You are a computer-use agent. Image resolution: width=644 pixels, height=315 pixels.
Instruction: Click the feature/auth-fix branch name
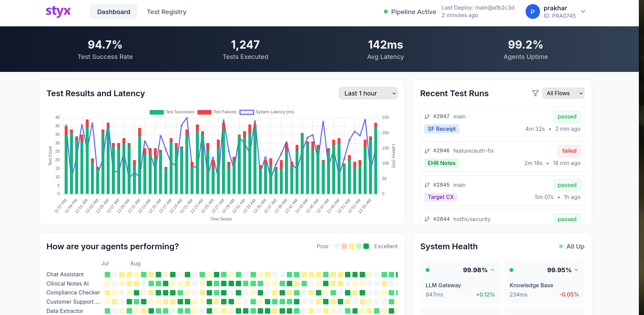coord(474,151)
